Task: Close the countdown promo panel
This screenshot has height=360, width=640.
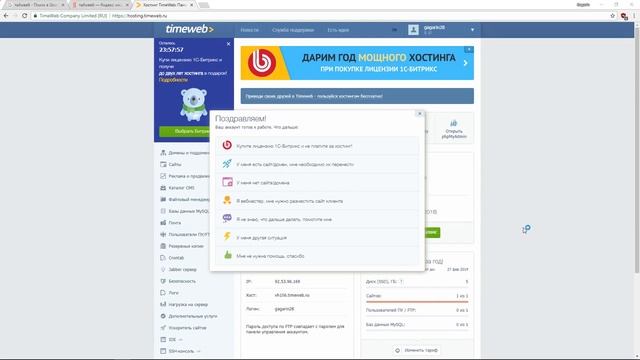Action: pyautogui.click(x=229, y=44)
